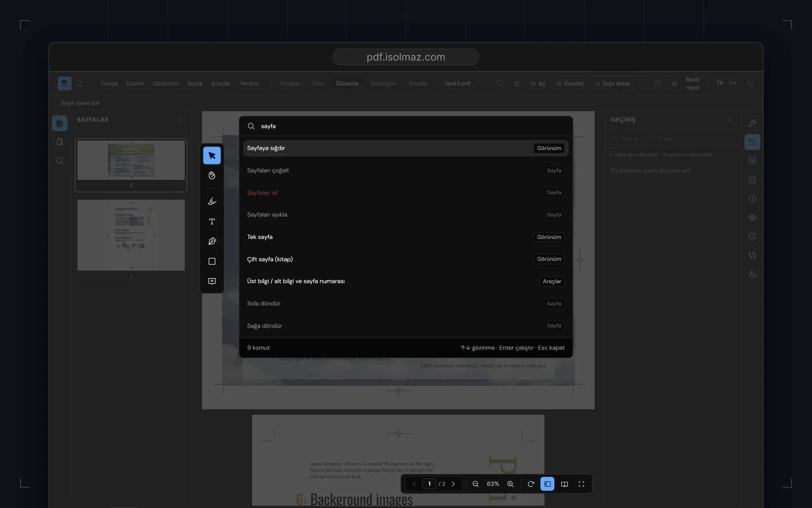
Task: Click the current page number field
Action: pos(429,484)
